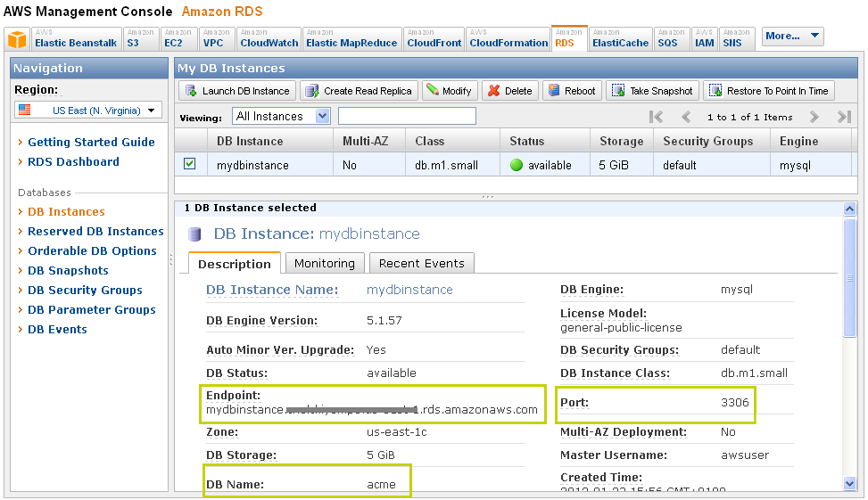Open the Getting Started Guide link
The height and width of the screenshot is (500, 868).
[91, 142]
